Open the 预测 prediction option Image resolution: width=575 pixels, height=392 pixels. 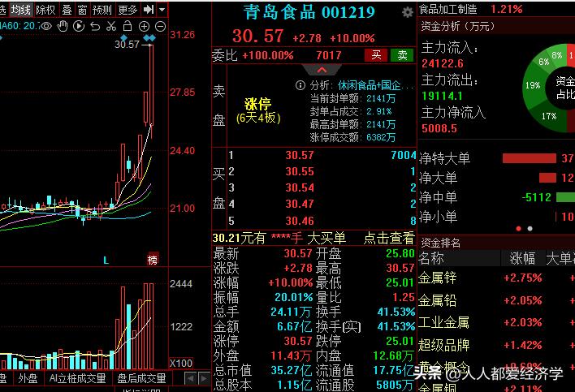(102, 10)
